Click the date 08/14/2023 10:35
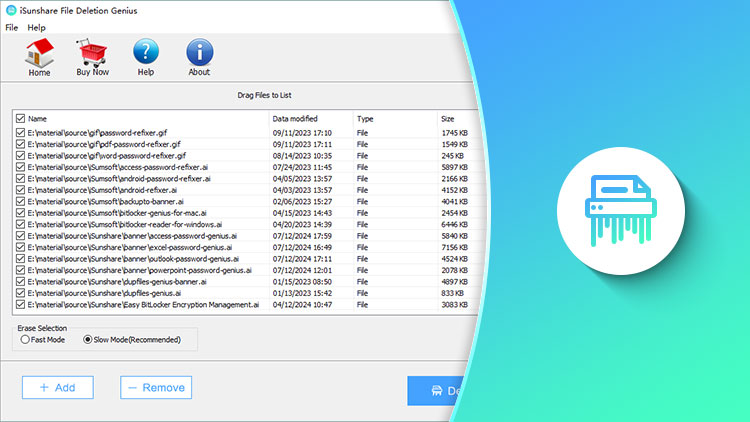Viewport: 750px width, 422px height. coord(302,156)
